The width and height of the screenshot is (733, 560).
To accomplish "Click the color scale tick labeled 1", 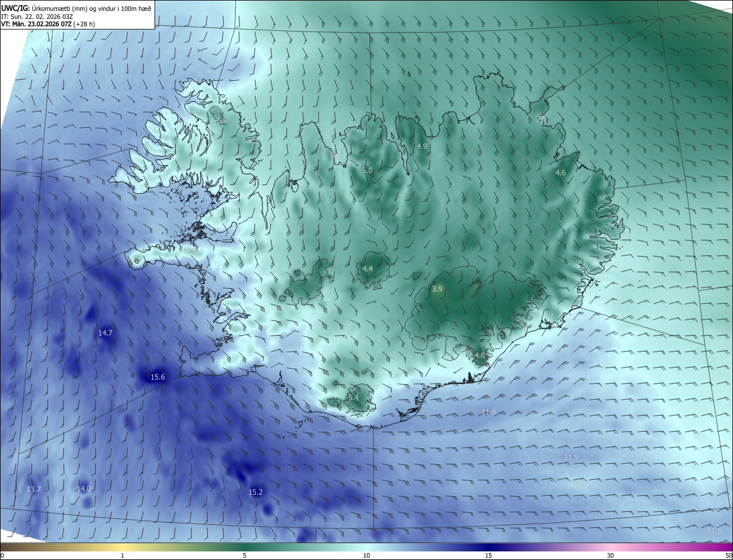I will 123,555.
